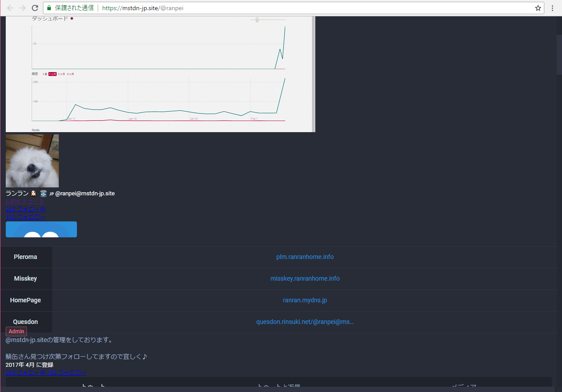Open the quesdon.rinsuki.net Quesdon link

(x=305, y=322)
